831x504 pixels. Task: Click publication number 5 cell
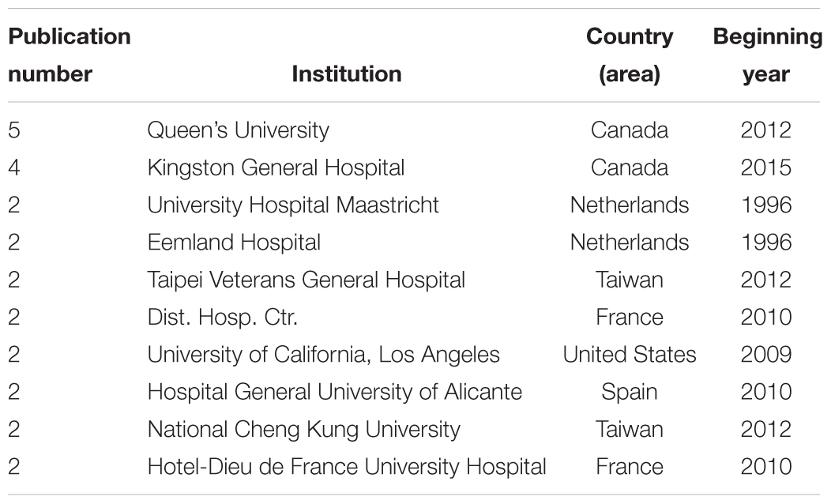pos(14,130)
